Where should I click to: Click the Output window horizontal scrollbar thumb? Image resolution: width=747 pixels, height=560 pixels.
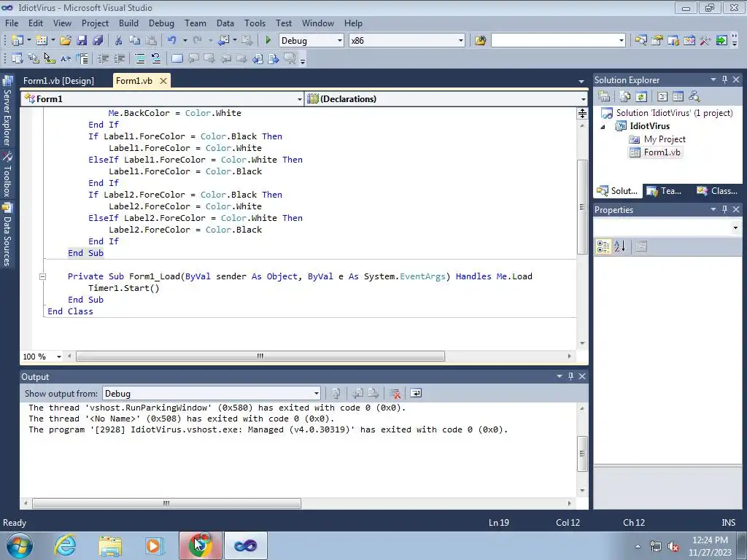pyautogui.click(x=166, y=503)
